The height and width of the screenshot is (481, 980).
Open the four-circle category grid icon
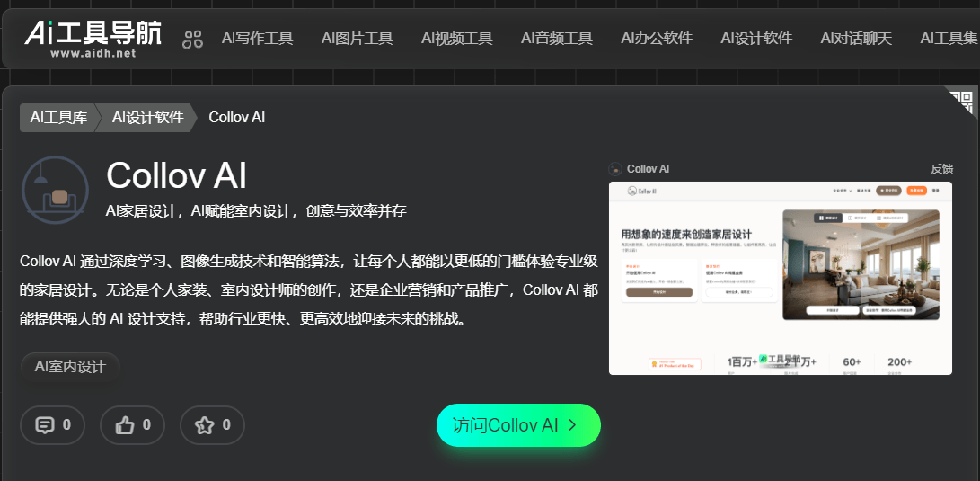point(193,39)
